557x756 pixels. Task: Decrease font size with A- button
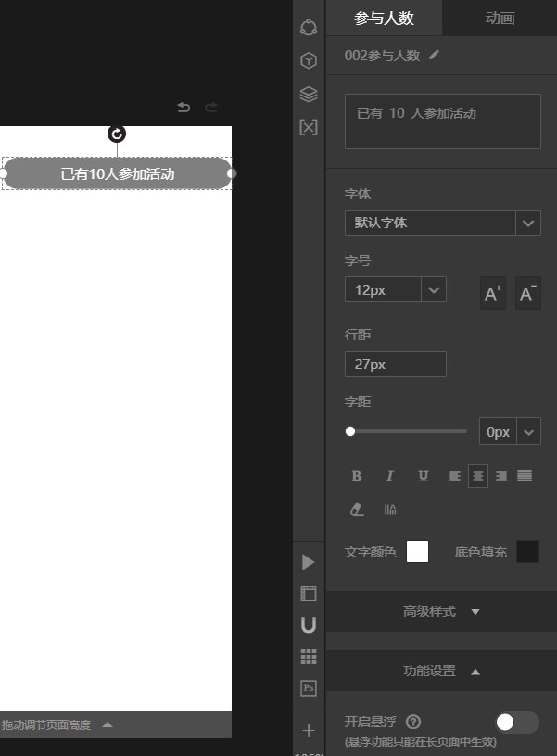tap(528, 293)
